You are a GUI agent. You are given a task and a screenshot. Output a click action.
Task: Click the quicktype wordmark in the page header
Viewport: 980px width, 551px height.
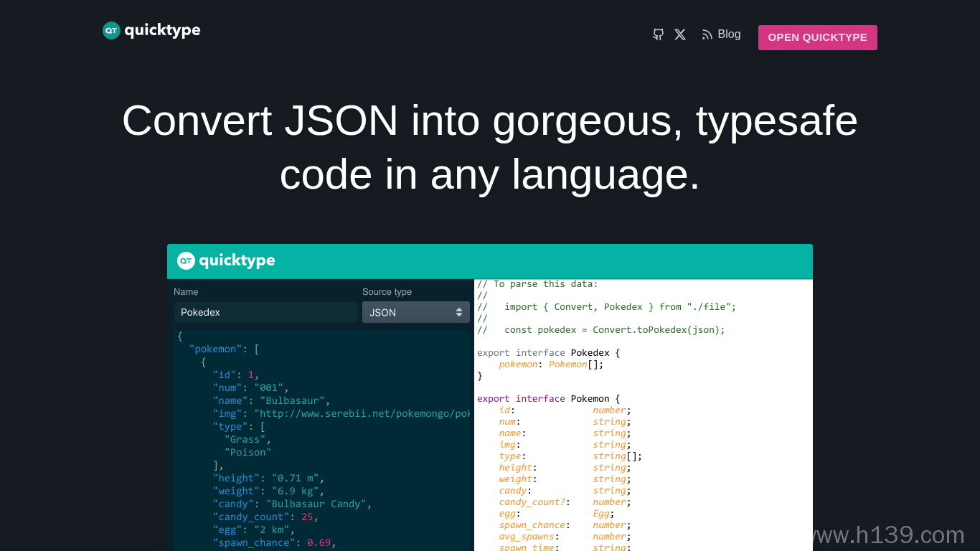[x=162, y=30]
